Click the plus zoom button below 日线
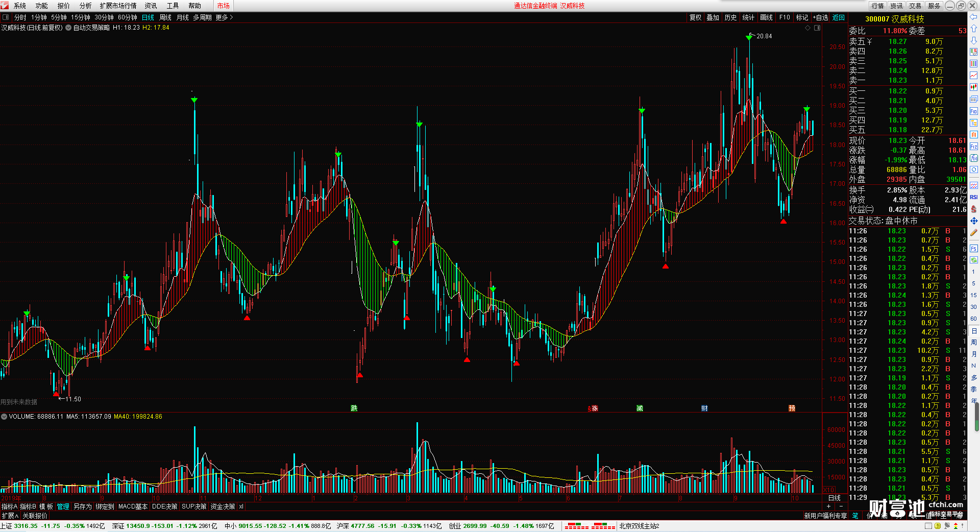980x532 pixels. (x=828, y=506)
